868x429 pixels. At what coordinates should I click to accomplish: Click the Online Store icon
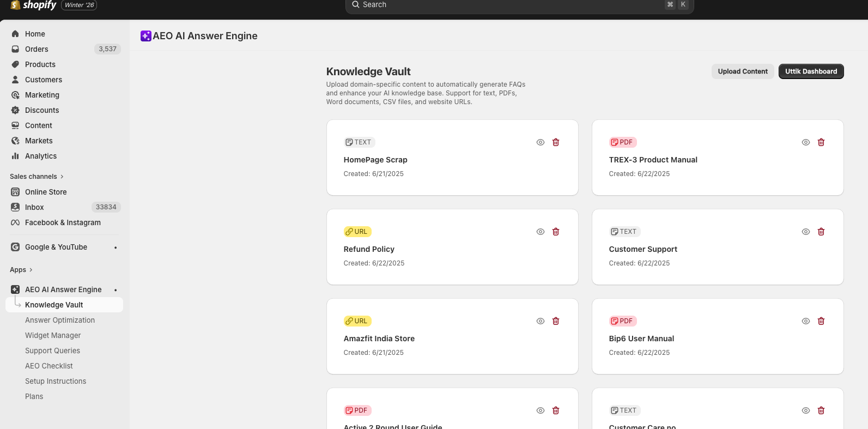(x=15, y=192)
